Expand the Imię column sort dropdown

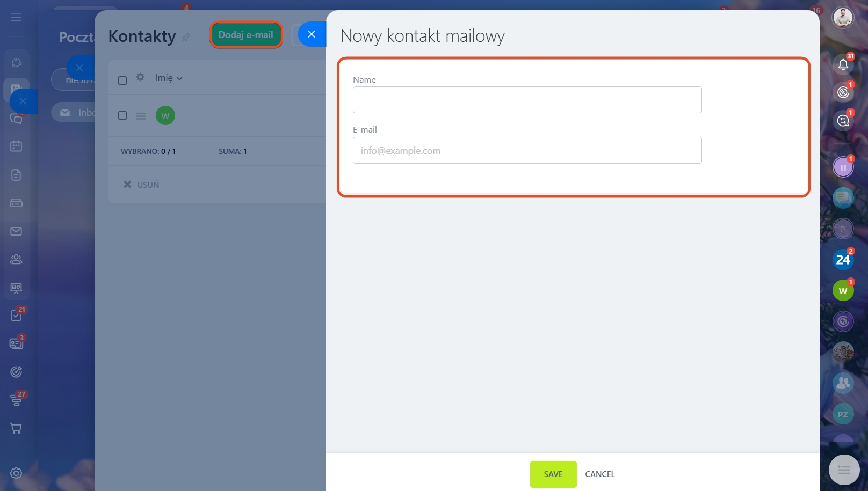point(169,78)
